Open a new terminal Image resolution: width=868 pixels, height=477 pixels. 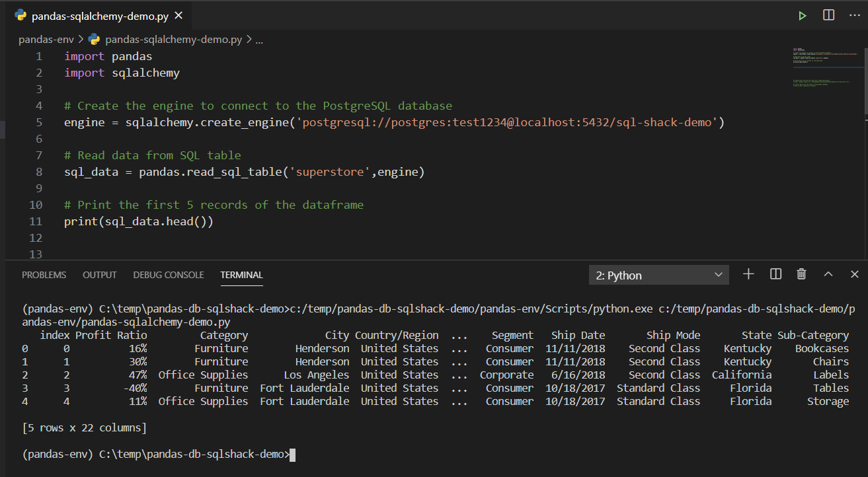(x=748, y=274)
